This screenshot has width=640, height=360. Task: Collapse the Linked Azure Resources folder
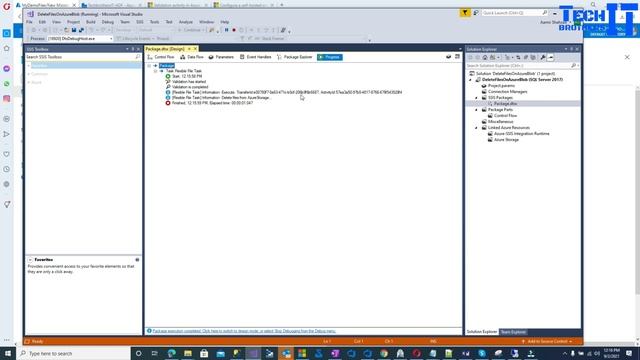click(476, 128)
